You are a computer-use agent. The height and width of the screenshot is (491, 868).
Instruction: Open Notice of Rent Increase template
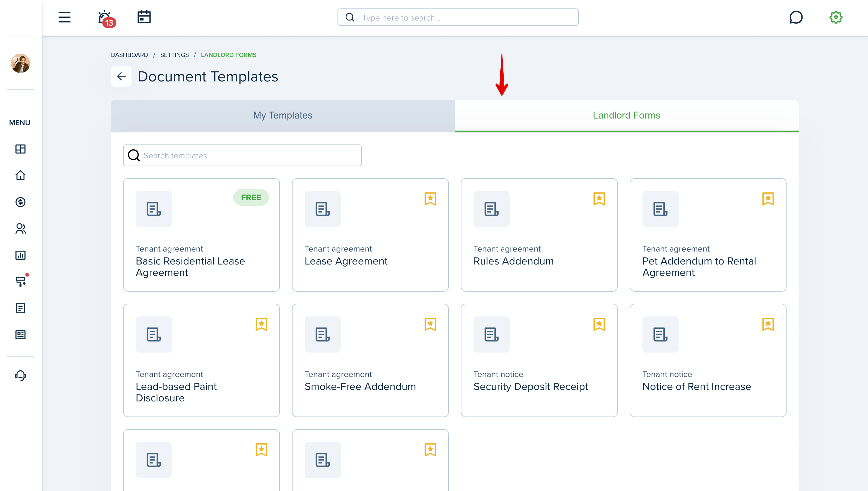pos(708,360)
